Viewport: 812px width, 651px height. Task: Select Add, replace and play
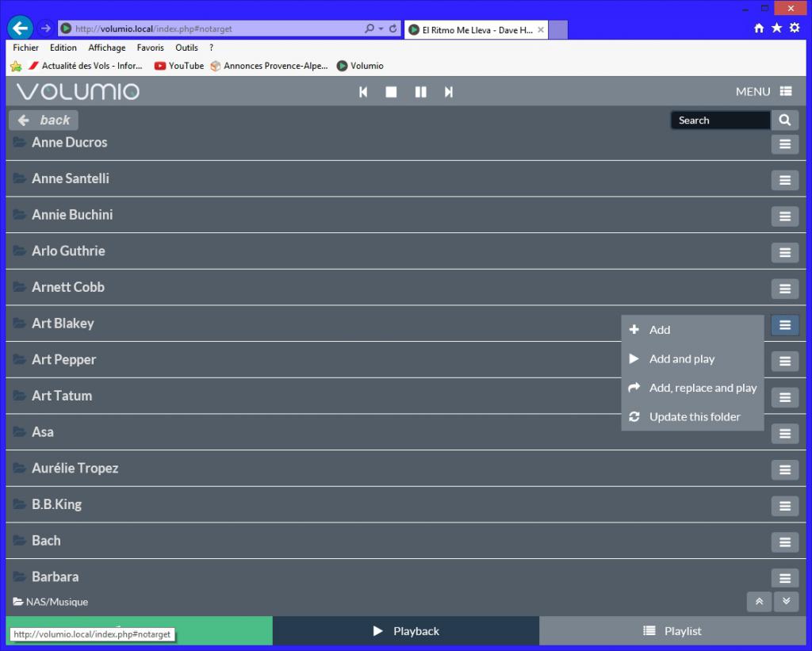point(692,388)
